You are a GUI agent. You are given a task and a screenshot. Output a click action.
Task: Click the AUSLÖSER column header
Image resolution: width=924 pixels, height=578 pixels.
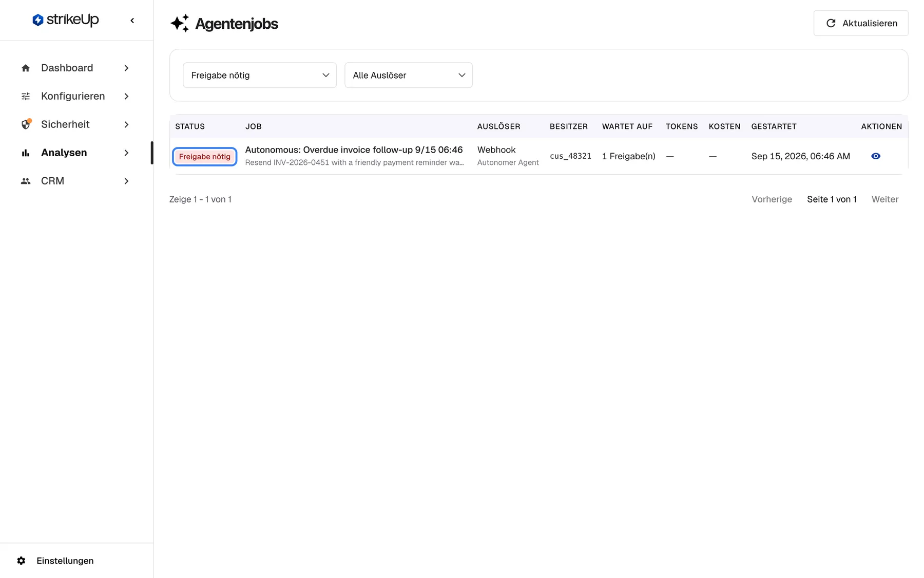[499, 126]
